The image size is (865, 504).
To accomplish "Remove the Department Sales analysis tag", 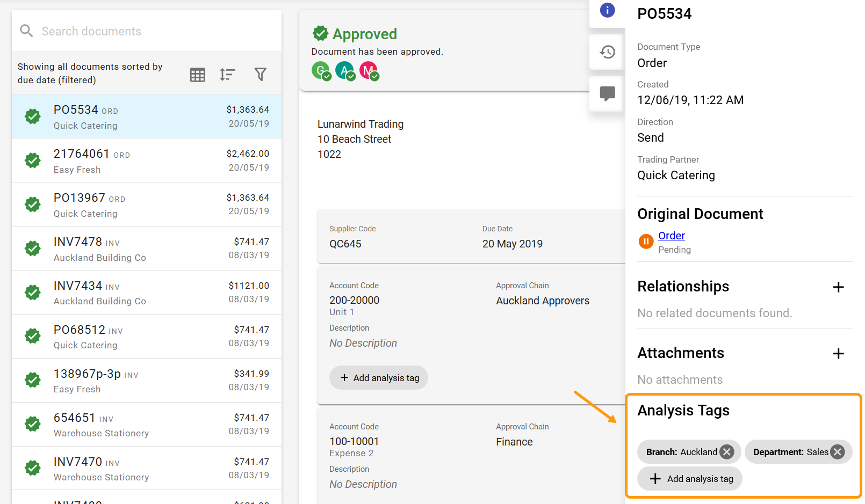I will pyautogui.click(x=837, y=452).
